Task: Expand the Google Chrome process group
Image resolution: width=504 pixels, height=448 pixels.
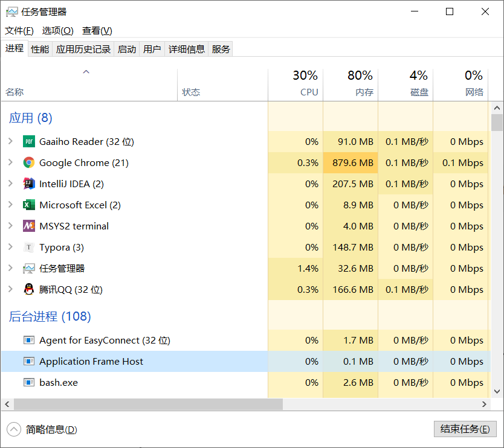Action: [x=10, y=162]
